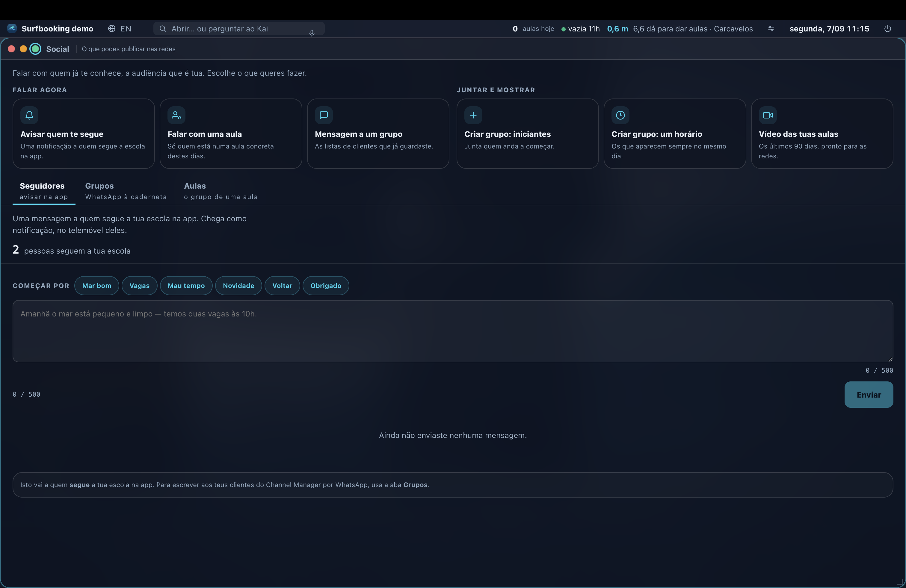Open the Criar grupo: iniciantes card
The image size is (906, 588).
click(527, 134)
